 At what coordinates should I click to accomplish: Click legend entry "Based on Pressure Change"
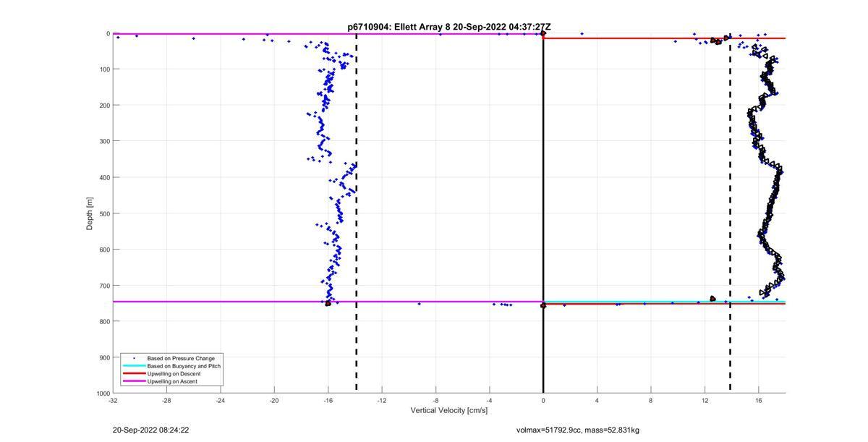tap(181, 358)
